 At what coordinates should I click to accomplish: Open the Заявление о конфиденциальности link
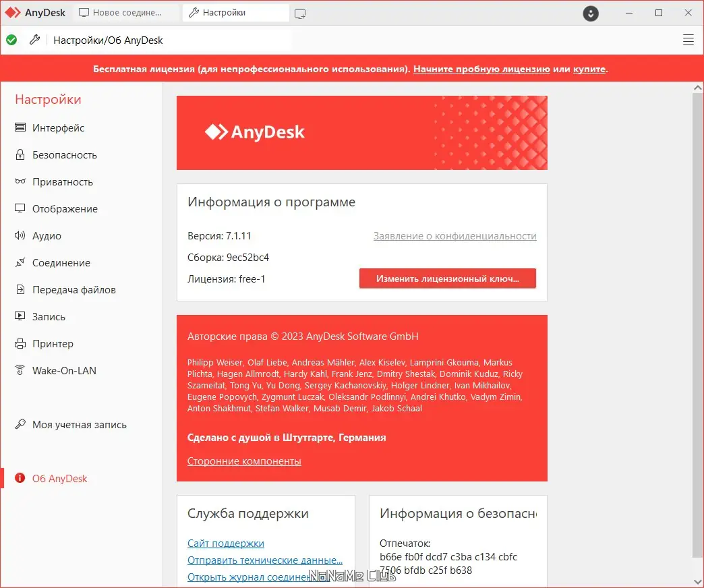454,235
